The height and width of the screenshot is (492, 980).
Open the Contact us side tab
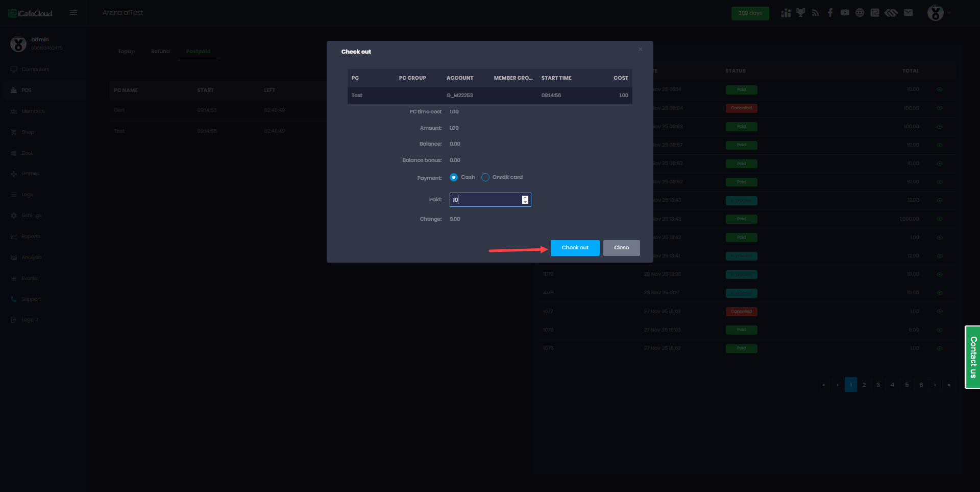[x=973, y=357]
